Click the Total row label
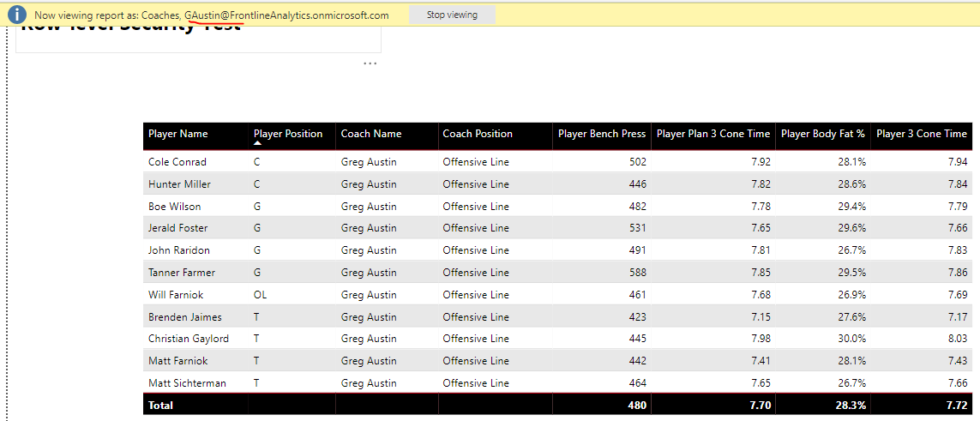The width and height of the screenshot is (980, 421). coord(160,405)
